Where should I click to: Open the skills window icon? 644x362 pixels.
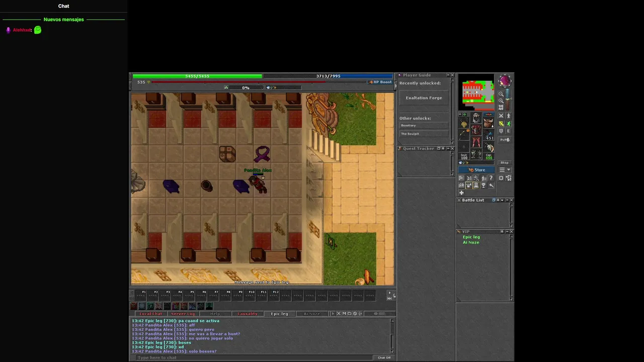[x=461, y=178]
